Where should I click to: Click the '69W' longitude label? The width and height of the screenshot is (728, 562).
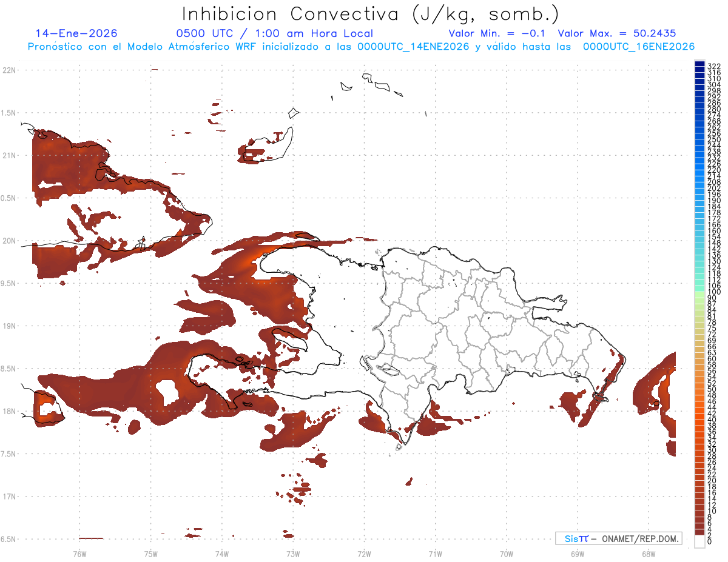578,554
